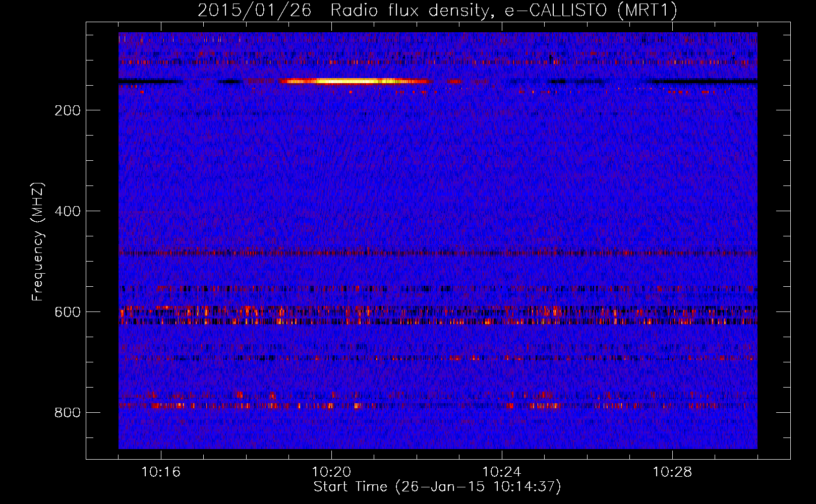The image size is (816, 504).
Task: Click the 'Frequency (MHZ)' axis label
Action: point(38,241)
